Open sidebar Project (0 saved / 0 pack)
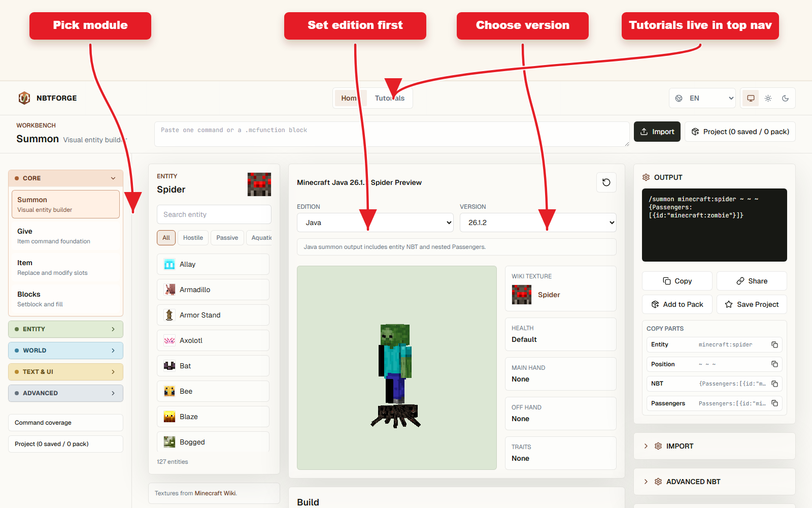Screen dimensions: 812x508 pyautogui.click(x=65, y=444)
